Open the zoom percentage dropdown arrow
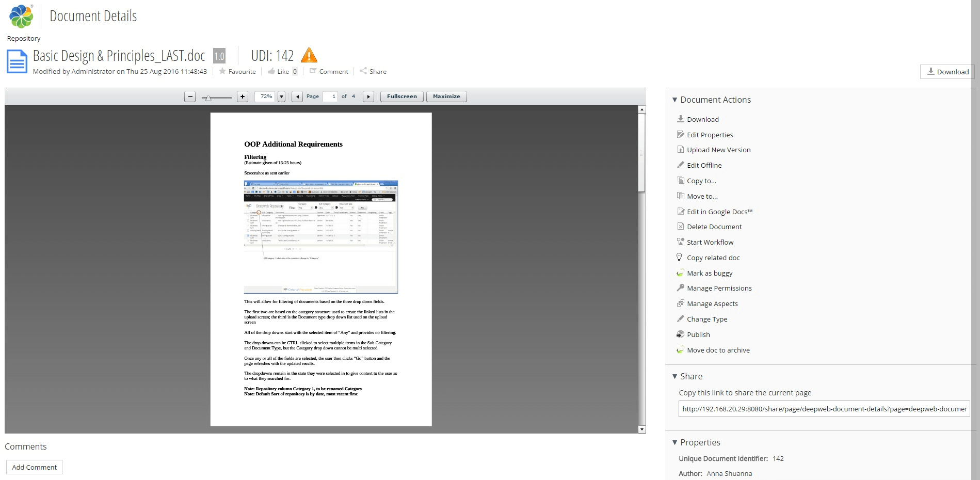The image size is (980, 480). click(x=281, y=97)
